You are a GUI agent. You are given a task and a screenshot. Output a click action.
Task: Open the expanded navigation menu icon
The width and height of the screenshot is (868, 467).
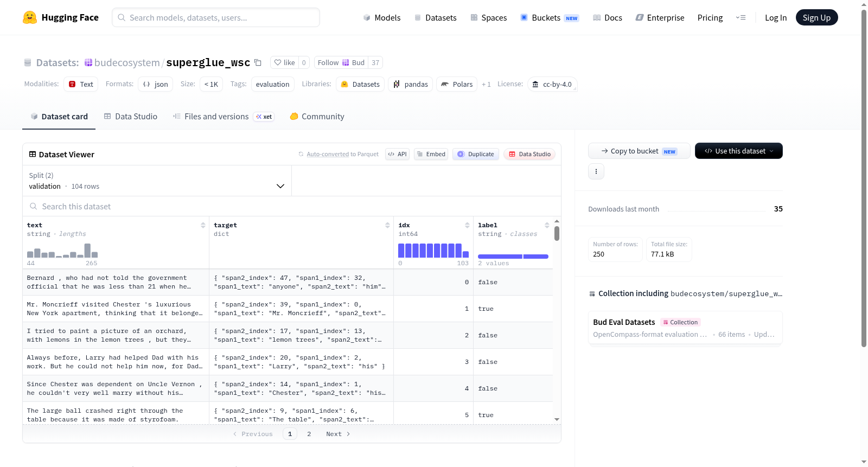pyautogui.click(x=741, y=17)
